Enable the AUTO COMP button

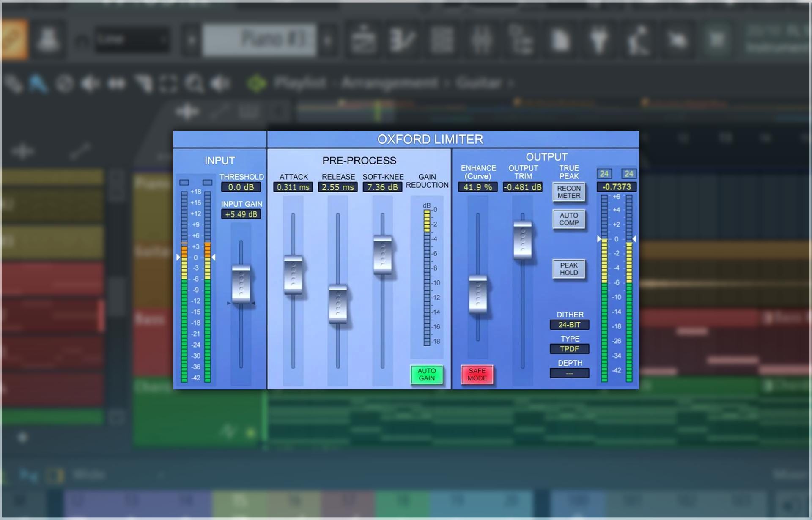[x=569, y=219]
